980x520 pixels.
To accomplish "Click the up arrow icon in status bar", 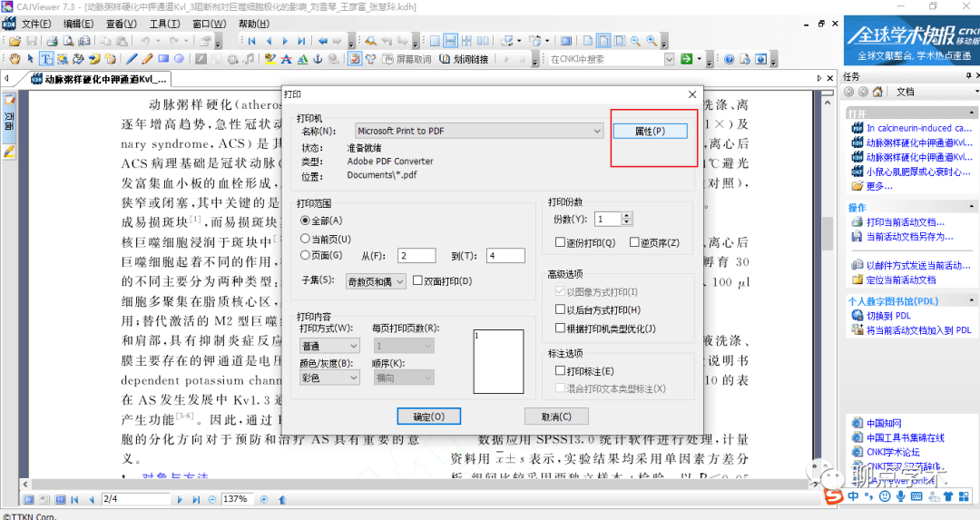I will point(282,499).
